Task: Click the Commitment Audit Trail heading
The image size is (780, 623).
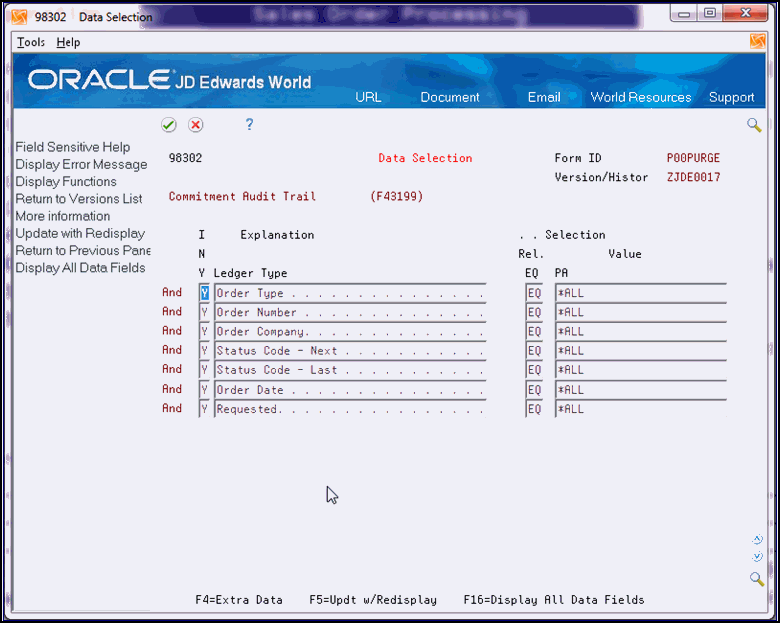Action: click(x=242, y=197)
